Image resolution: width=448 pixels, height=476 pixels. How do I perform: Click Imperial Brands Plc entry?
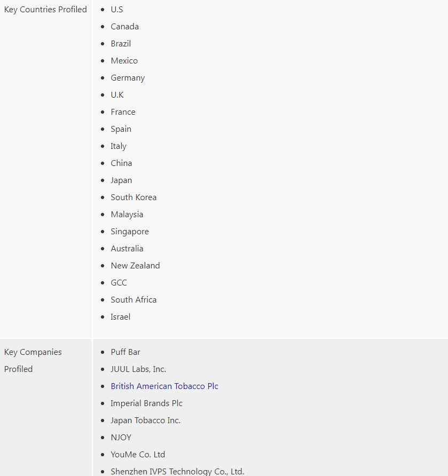click(146, 403)
